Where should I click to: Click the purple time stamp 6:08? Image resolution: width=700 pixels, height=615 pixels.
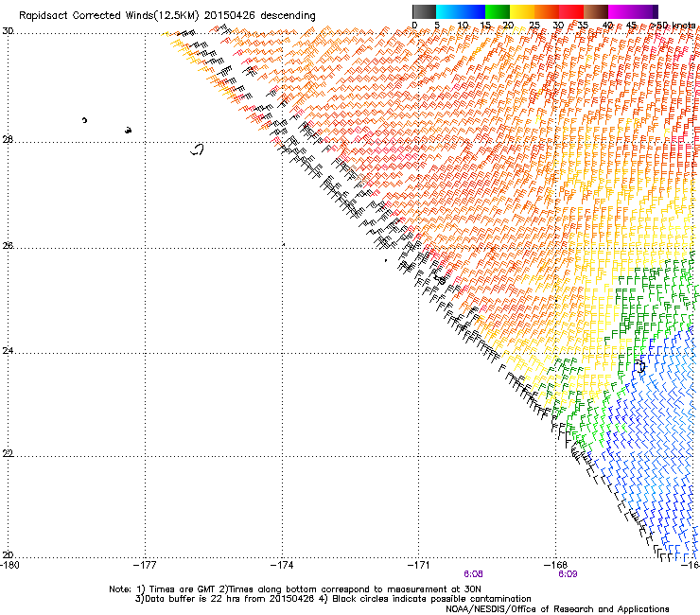pyautogui.click(x=473, y=574)
